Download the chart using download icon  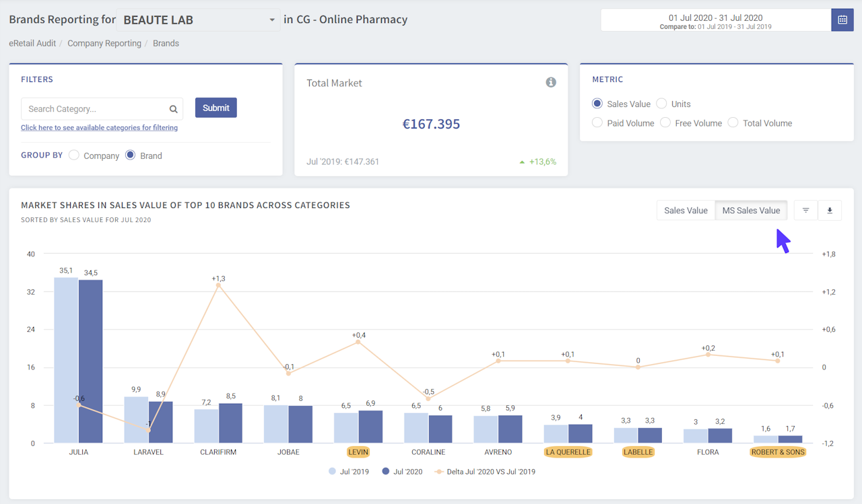pyautogui.click(x=830, y=211)
